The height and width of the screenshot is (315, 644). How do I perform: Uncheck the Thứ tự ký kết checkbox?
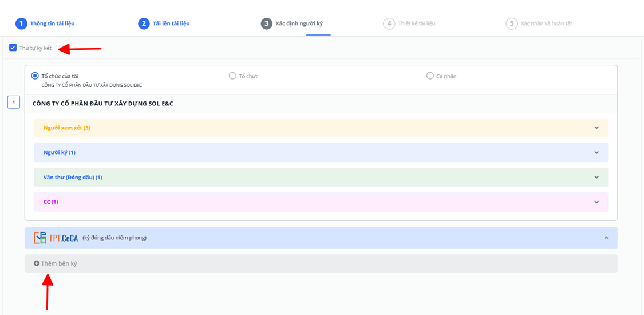click(13, 48)
